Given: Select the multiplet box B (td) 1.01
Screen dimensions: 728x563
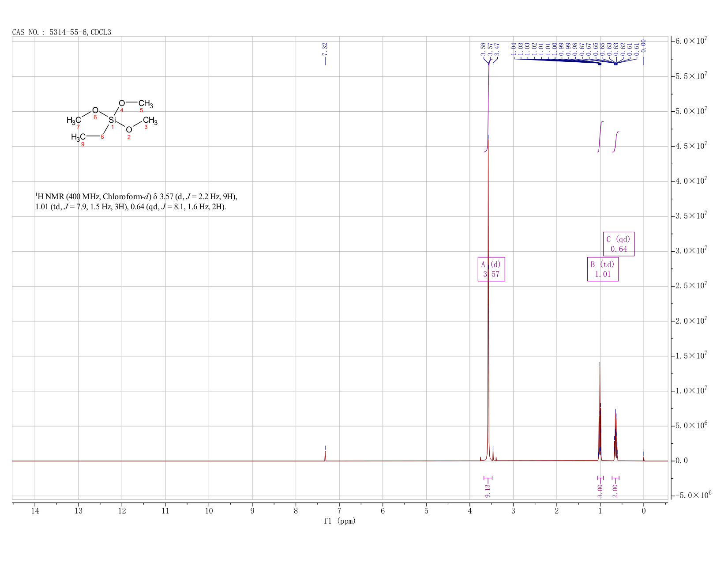Looking at the screenshot, I should [603, 269].
